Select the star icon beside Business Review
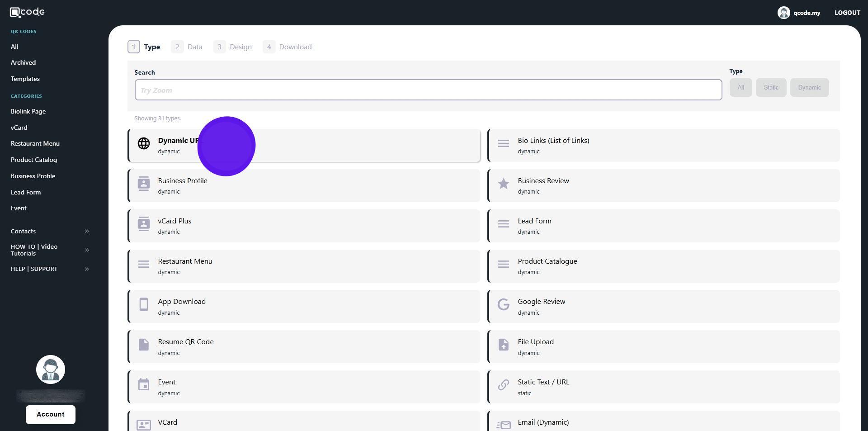The width and height of the screenshot is (868, 431). [x=503, y=184]
